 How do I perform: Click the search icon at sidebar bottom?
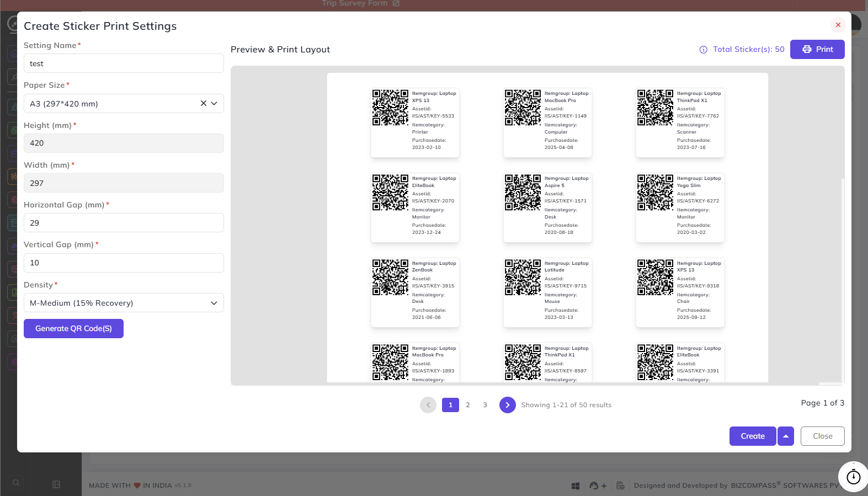pos(16,483)
